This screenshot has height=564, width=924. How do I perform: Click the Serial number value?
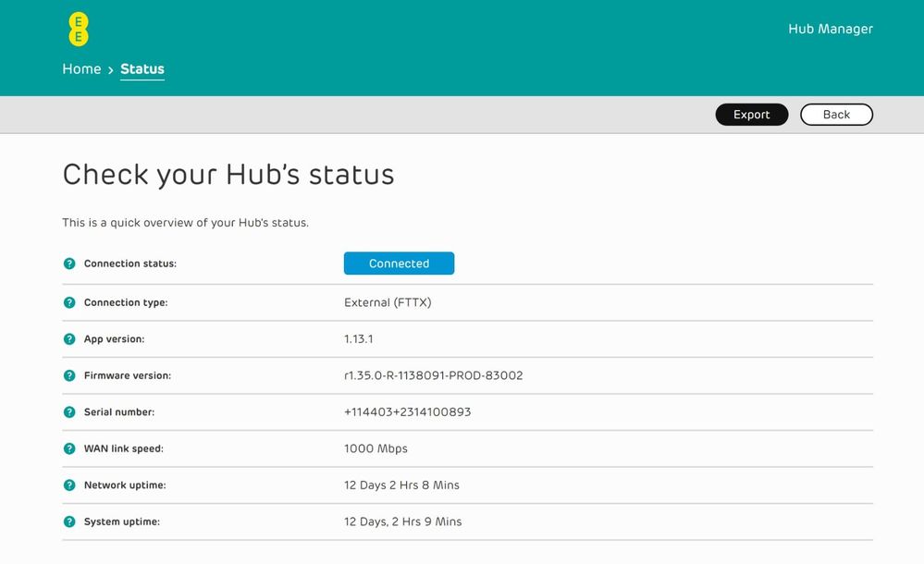[x=407, y=412]
